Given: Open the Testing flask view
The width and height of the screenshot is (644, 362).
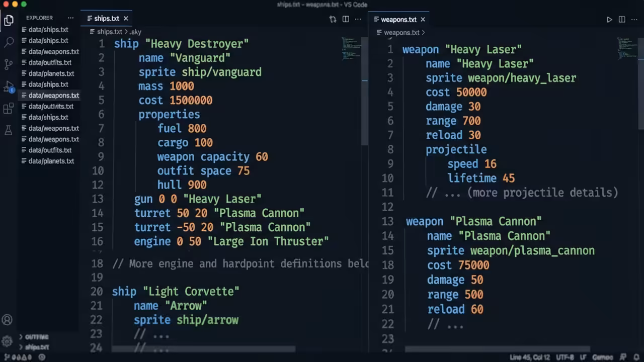Looking at the screenshot, I should click(x=9, y=130).
